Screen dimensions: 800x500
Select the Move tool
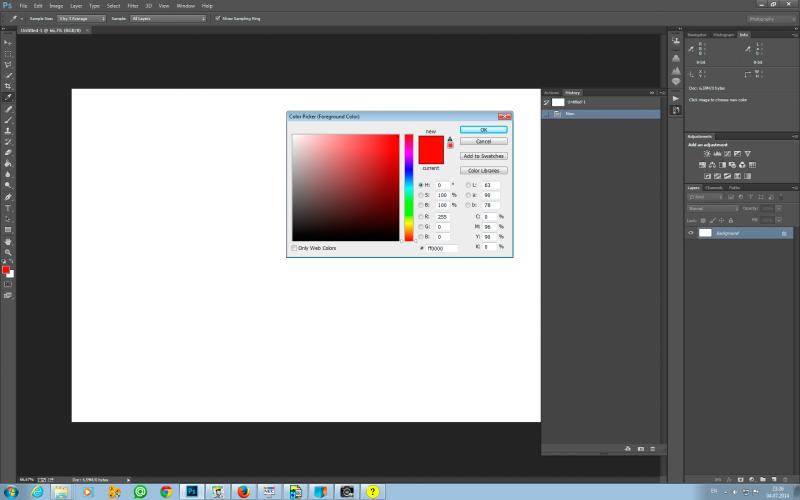point(8,43)
